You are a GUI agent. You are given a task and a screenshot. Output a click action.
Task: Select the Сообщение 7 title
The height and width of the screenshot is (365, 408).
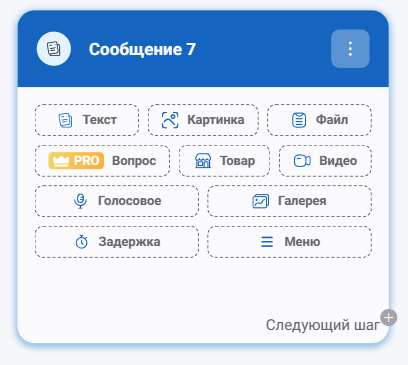pos(142,49)
